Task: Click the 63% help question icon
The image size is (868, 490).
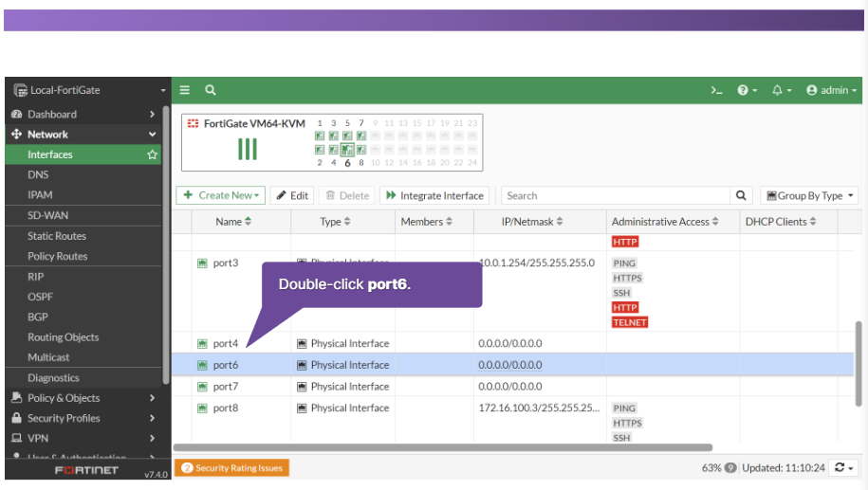Action: coord(730,468)
